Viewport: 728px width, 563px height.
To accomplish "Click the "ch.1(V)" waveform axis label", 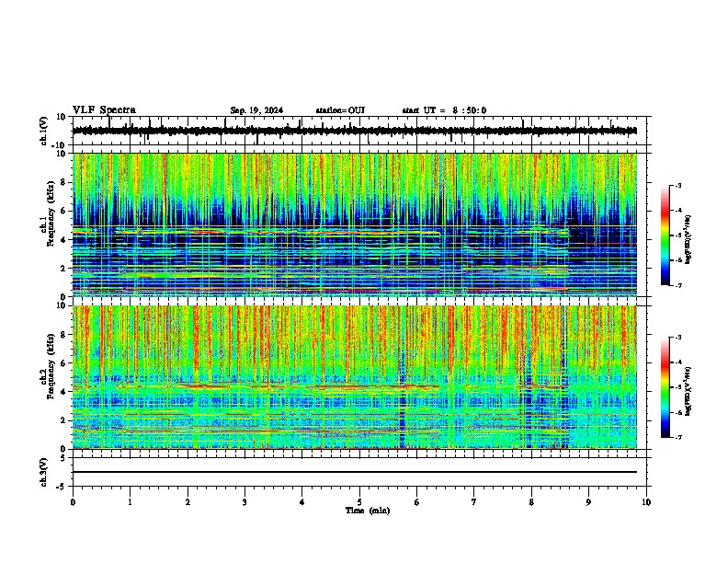I will (x=44, y=131).
